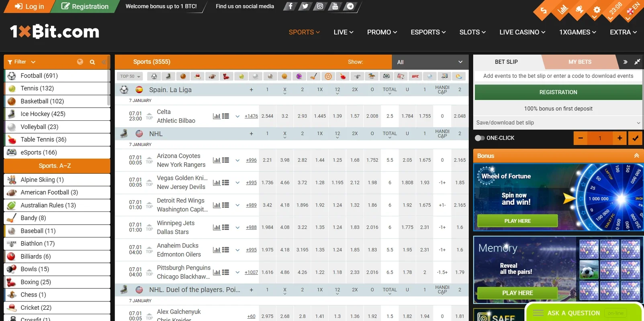Open the Telegram social media icon

coord(350,6)
